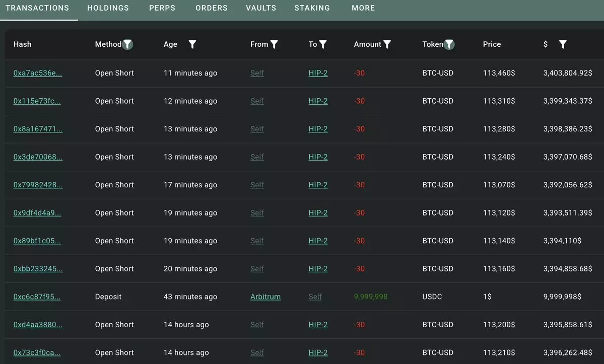The height and width of the screenshot is (364, 604).
Task: Expand the More menu
Action: coord(363,8)
